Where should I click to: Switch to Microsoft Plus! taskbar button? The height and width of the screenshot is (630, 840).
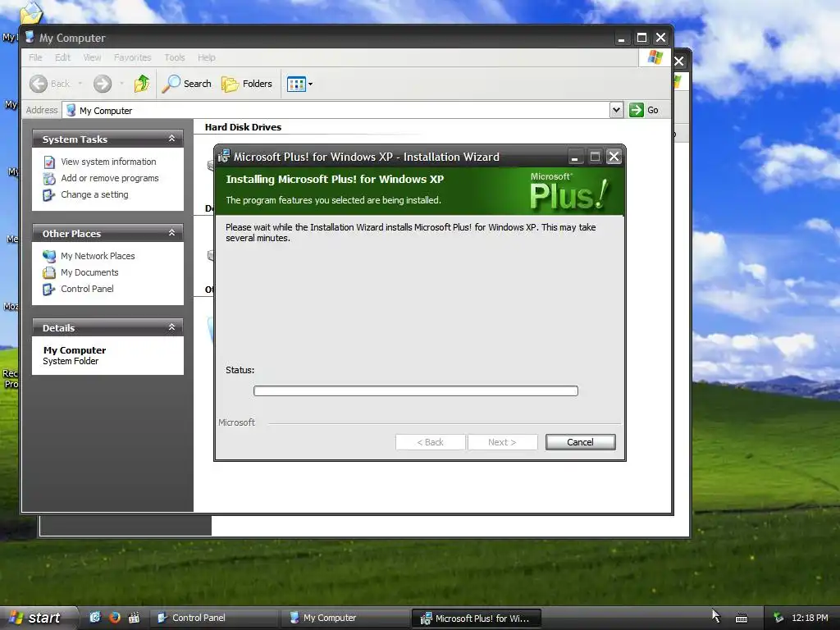[x=476, y=619]
